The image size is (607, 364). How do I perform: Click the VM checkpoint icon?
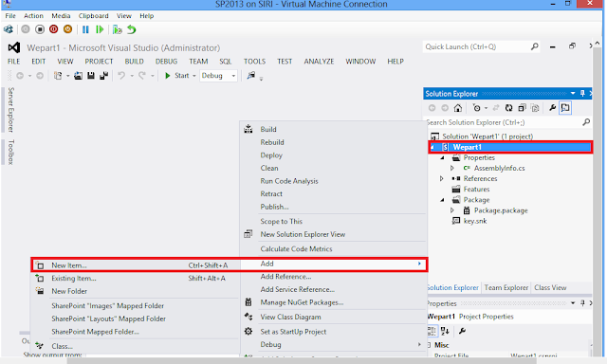click(x=118, y=29)
